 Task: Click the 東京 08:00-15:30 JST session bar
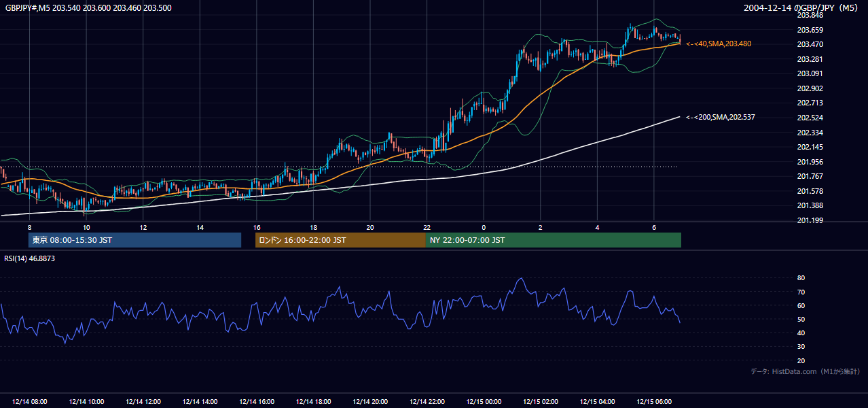(x=134, y=240)
